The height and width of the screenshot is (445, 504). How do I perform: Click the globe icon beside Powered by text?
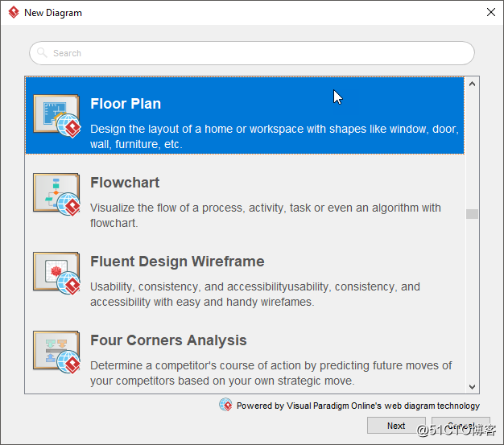(225, 405)
